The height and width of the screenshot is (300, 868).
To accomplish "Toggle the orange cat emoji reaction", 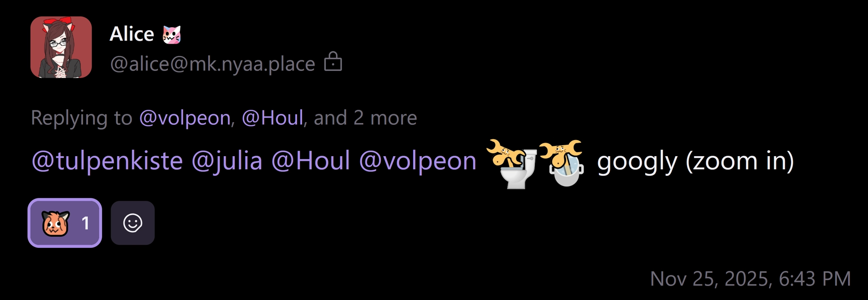I will (65, 223).
